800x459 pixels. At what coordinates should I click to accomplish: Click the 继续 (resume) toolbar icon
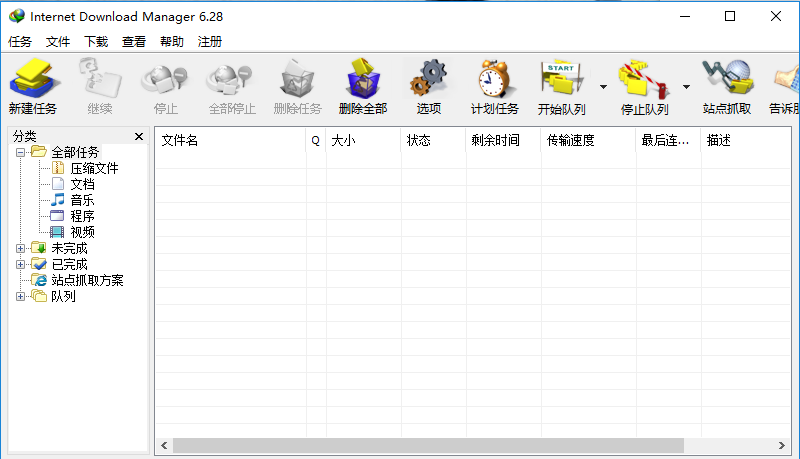pyautogui.click(x=100, y=86)
